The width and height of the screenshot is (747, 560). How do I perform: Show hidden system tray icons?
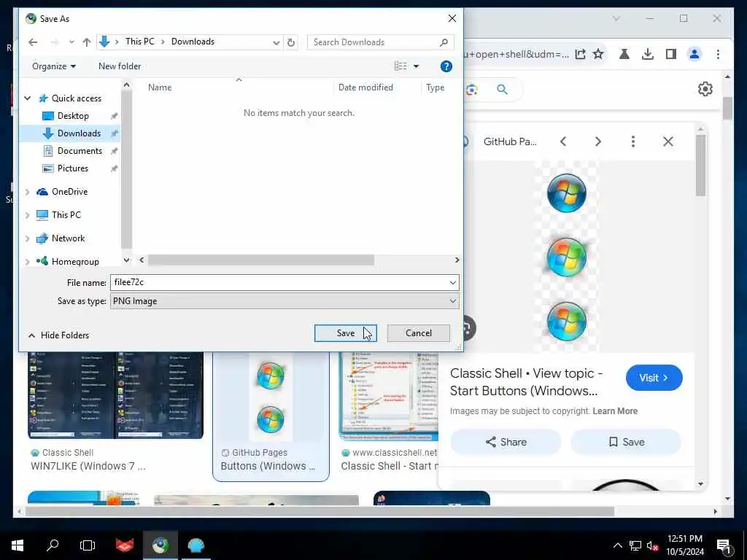pyautogui.click(x=617, y=545)
